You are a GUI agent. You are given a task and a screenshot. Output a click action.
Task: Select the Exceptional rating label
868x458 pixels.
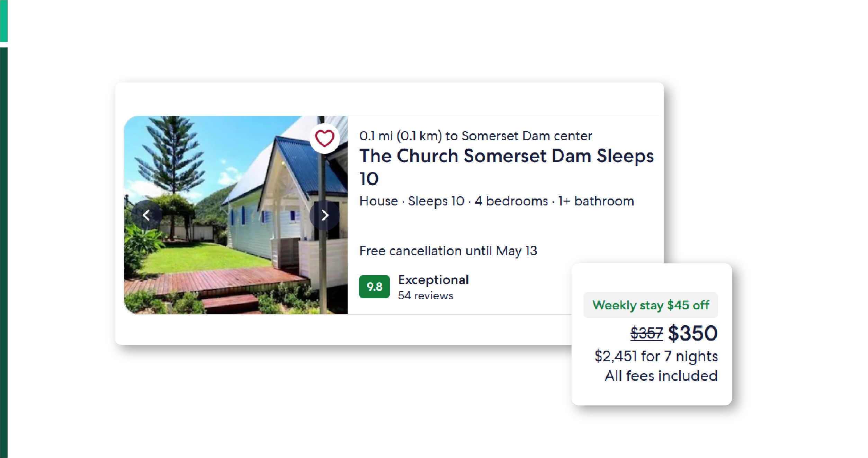433,280
